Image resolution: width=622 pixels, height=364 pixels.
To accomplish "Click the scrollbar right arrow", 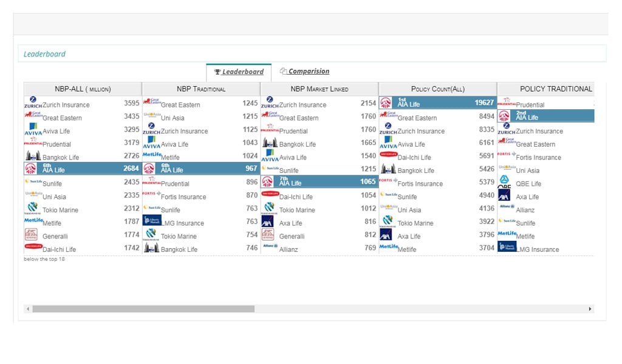I will 590,309.
